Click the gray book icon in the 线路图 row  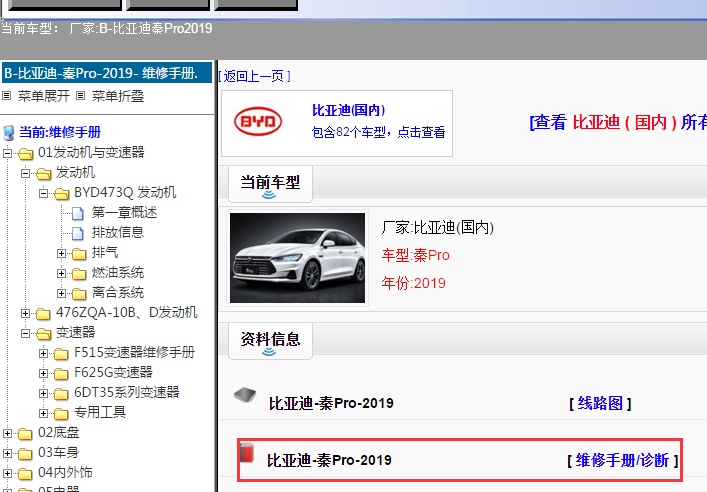coord(245,395)
